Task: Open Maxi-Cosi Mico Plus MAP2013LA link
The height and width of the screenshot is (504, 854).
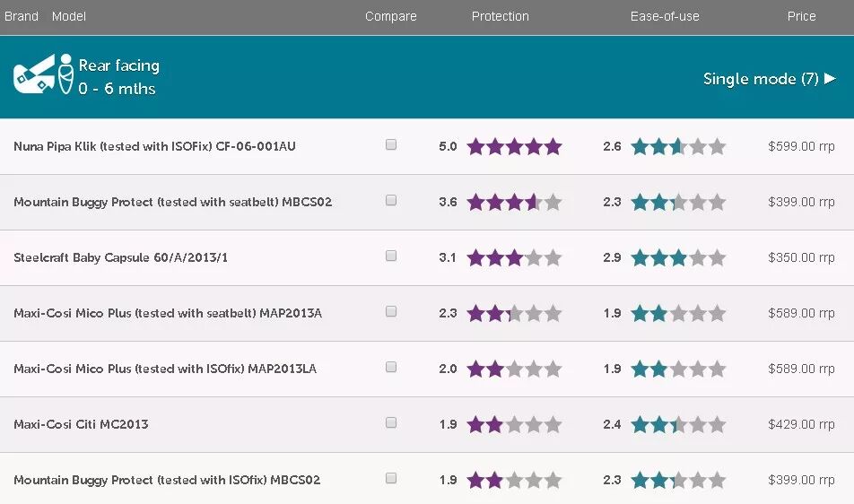Action: [x=165, y=369]
